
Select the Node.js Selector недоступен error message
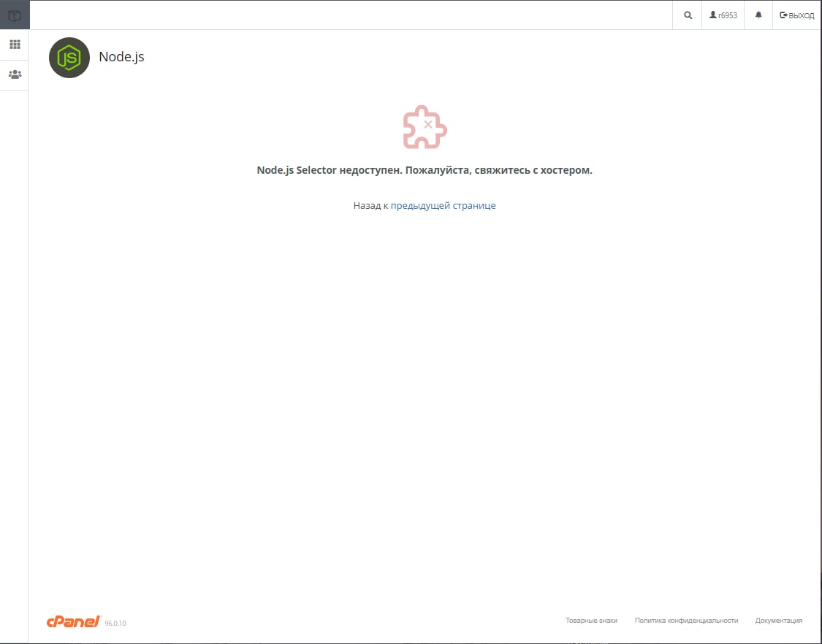pos(425,170)
